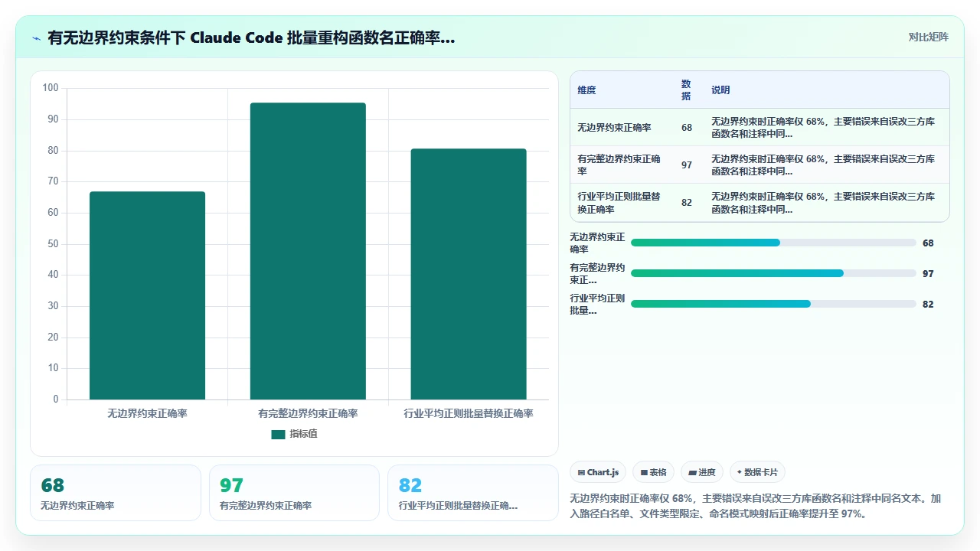Click the 行业平均正则批量替换正确率 bar in the chart
Viewport: 980px width, 551px height.
pos(469,274)
